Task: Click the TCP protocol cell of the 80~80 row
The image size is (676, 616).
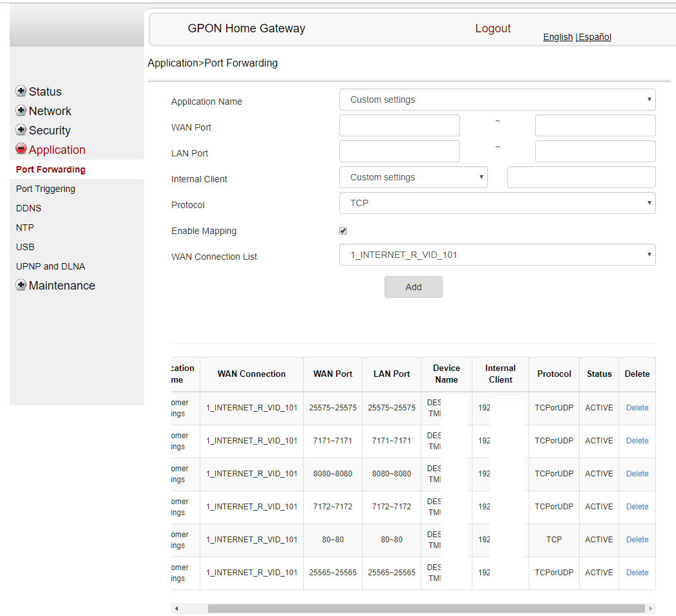Action: click(554, 540)
